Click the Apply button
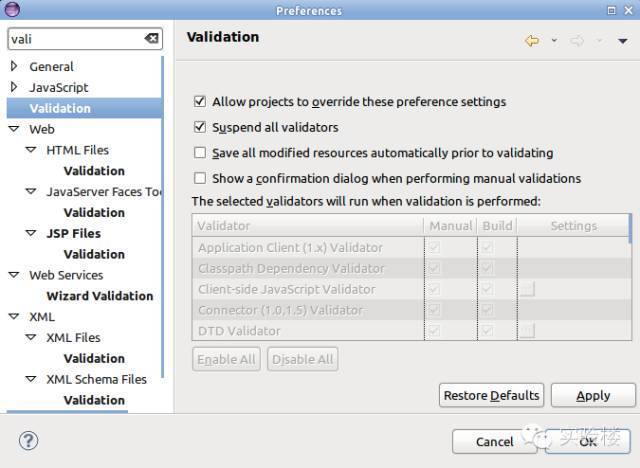Image resolution: width=640 pixels, height=468 pixels. tap(593, 395)
